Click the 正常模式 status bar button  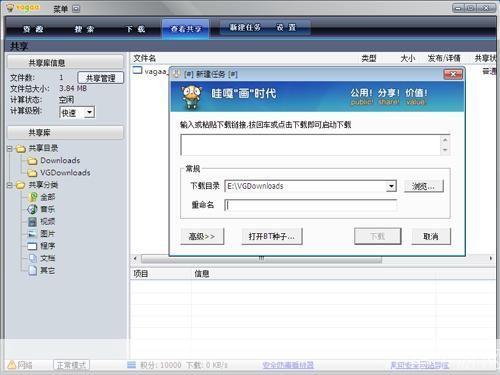tap(71, 365)
